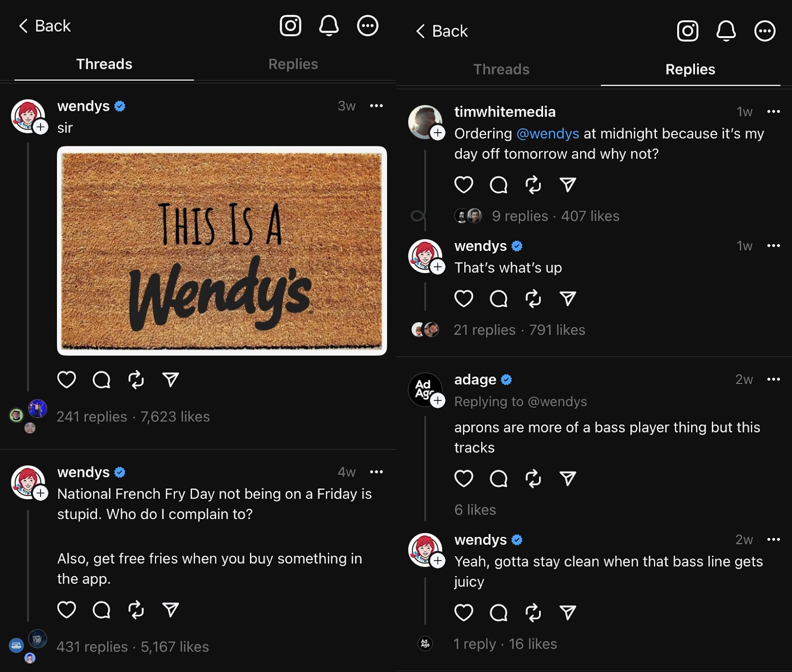
Task: Share timwhitemedia's midnight ordering post
Action: [568, 185]
